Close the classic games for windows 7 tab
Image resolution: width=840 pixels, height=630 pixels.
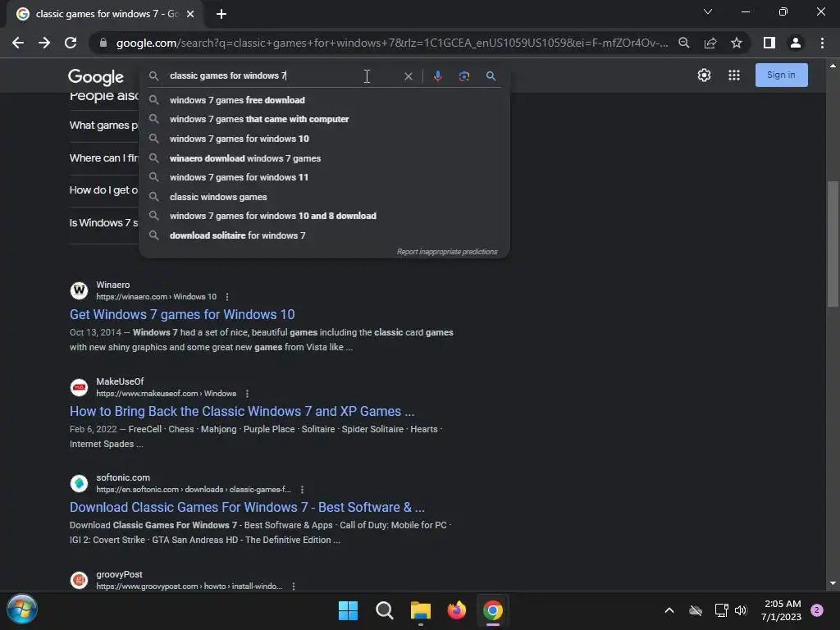pos(190,14)
